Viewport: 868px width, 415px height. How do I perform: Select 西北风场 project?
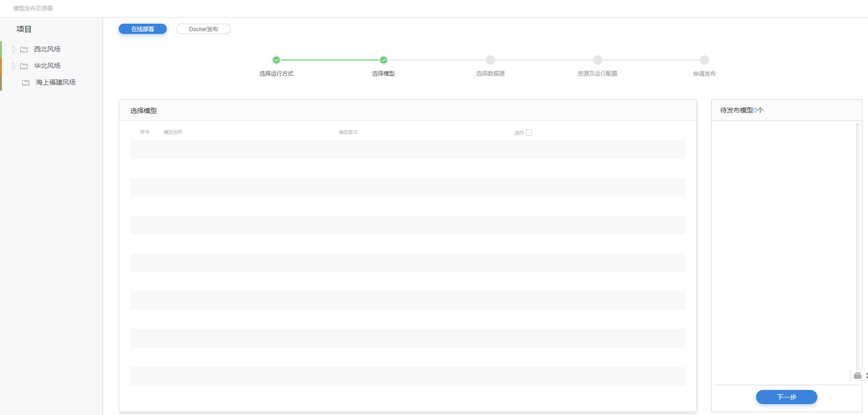point(47,49)
